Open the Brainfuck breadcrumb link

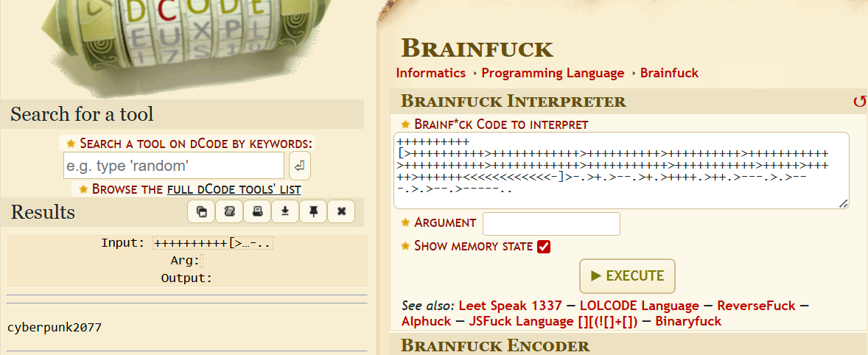point(669,73)
